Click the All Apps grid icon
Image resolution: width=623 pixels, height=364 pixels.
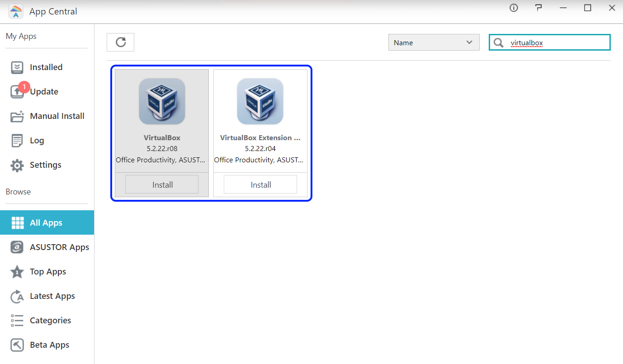tap(17, 223)
